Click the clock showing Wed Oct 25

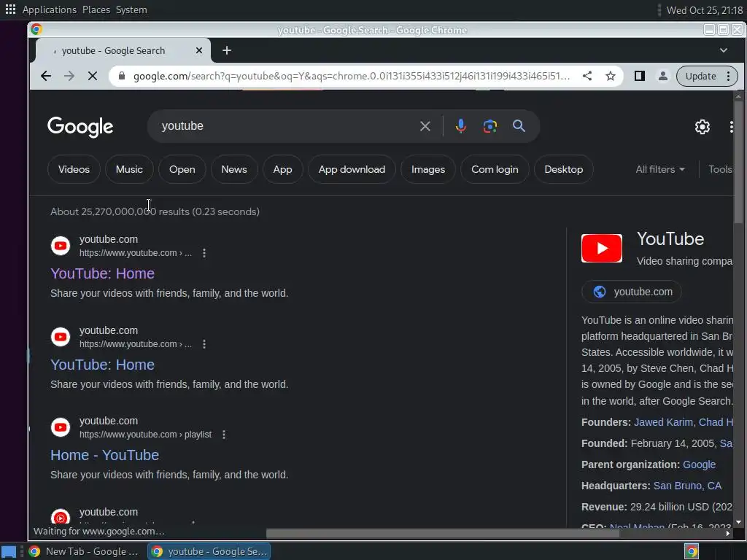click(704, 10)
